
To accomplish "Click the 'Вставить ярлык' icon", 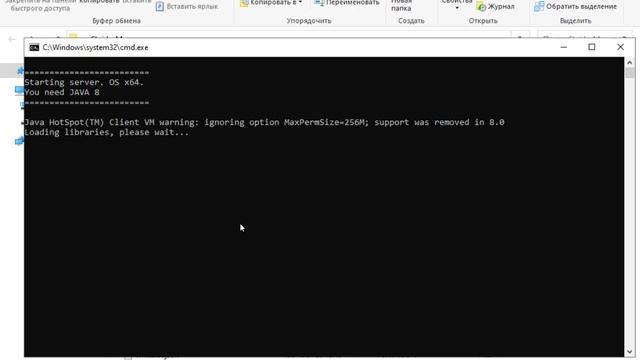I will (160, 7).
